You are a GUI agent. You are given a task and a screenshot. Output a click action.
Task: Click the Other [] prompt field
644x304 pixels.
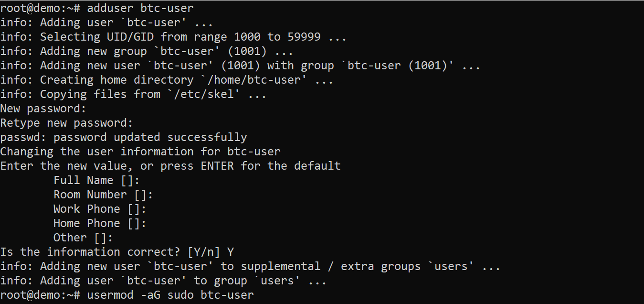[83, 238]
